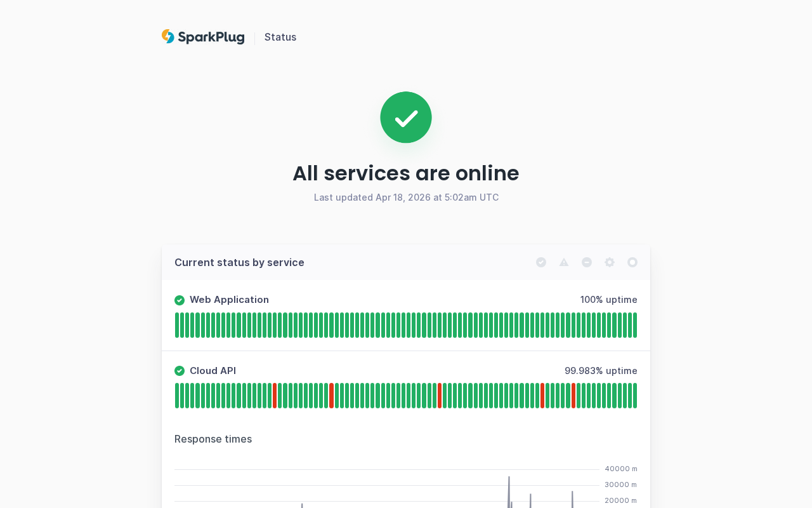Click the checkmark legend icon in status header

[541, 262]
